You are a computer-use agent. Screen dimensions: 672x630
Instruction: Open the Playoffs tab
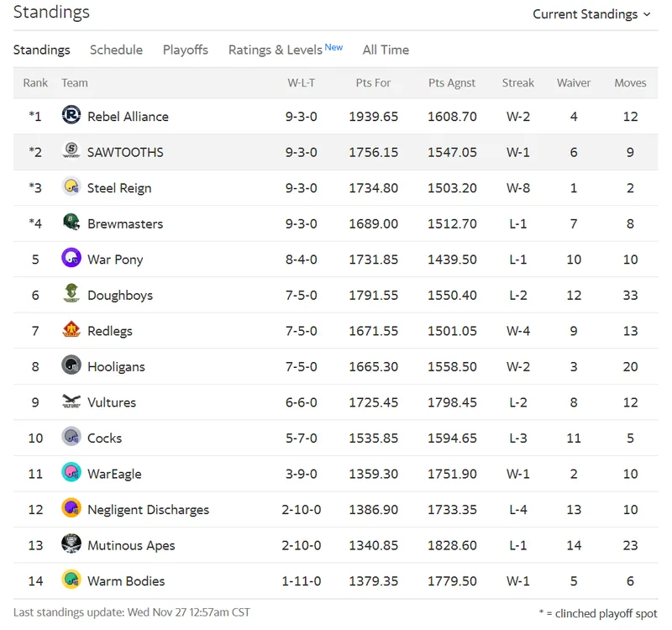pyautogui.click(x=185, y=50)
